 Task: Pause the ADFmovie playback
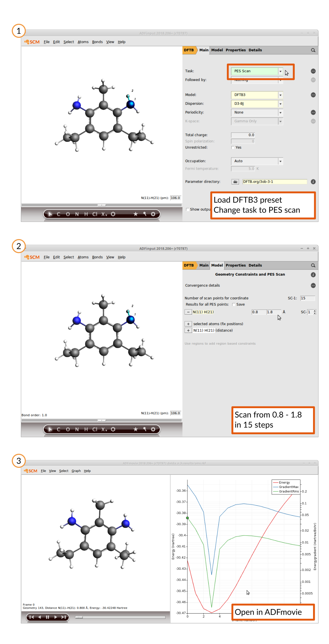point(48,617)
